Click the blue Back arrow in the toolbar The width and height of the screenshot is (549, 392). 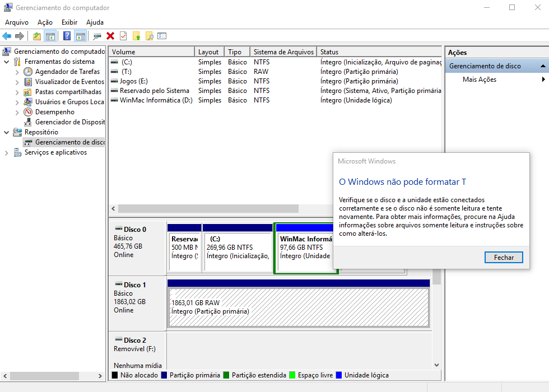pyautogui.click(x=7, y=36)
